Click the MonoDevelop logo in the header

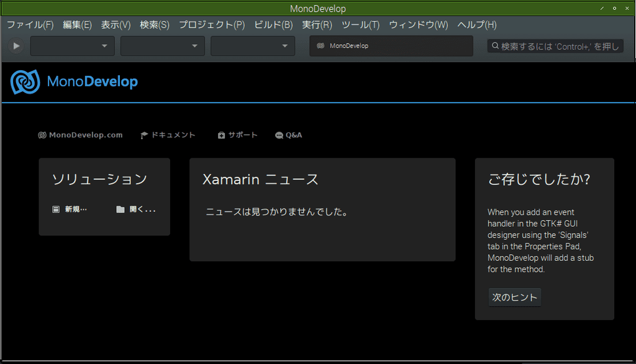point(25,81)
